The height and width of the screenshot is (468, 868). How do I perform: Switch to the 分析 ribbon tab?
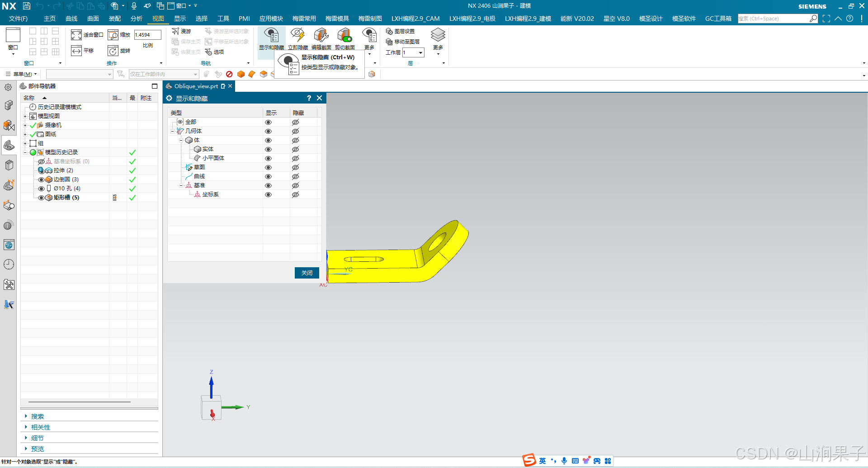point(137,19)
